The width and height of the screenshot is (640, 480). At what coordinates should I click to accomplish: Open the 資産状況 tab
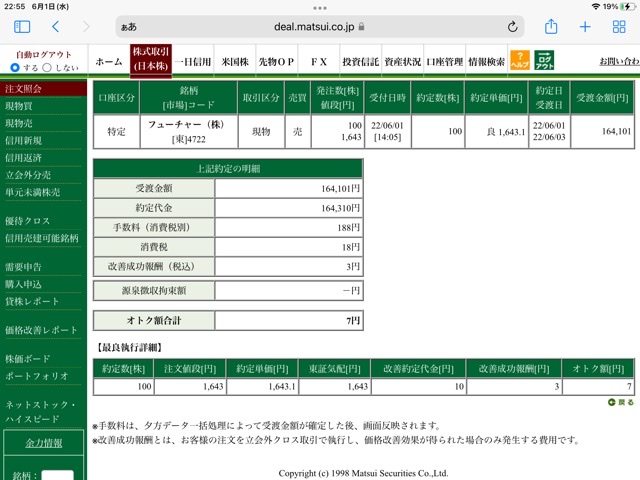tap(402, 62)
